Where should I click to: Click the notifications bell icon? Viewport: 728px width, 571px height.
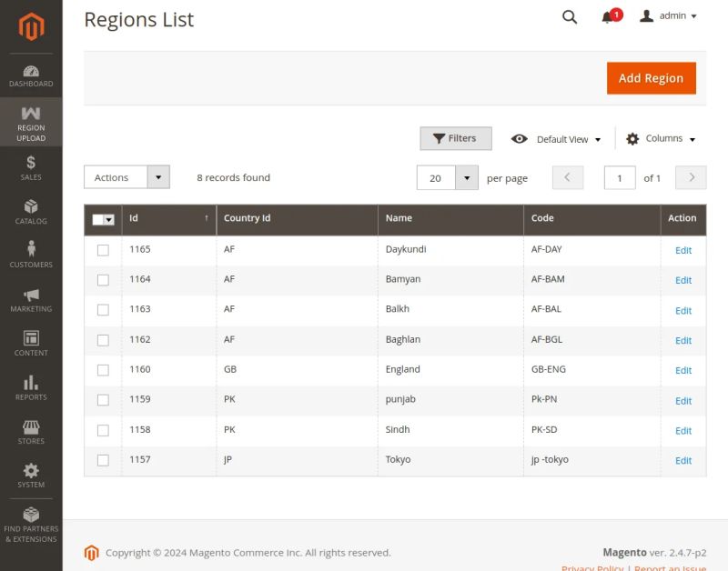tap(606, 15)
